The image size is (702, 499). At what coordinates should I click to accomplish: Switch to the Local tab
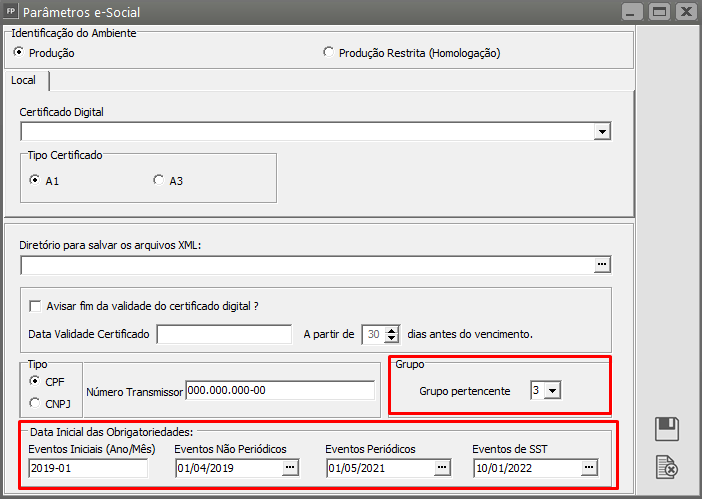24,81
